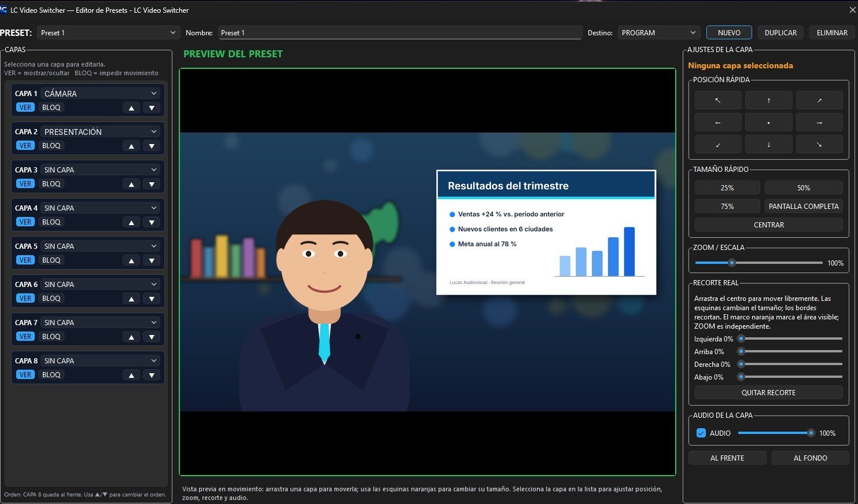Snap layer to bottom-center position arrow
The height and width of the screenshot is (504, 858).
(768, 145)
